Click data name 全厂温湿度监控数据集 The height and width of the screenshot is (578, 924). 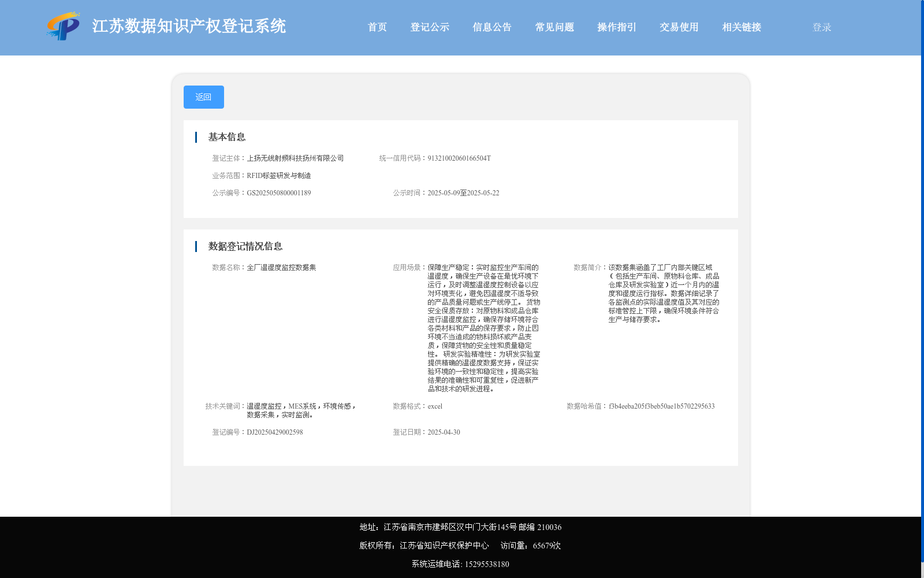(x=281, y=268)
